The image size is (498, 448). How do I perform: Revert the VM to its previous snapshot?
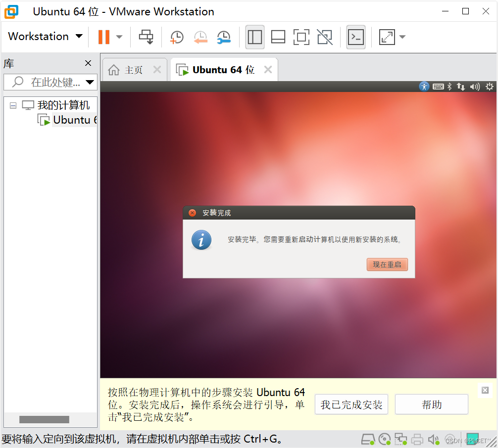pyautogui.click(x=200, y=37)
